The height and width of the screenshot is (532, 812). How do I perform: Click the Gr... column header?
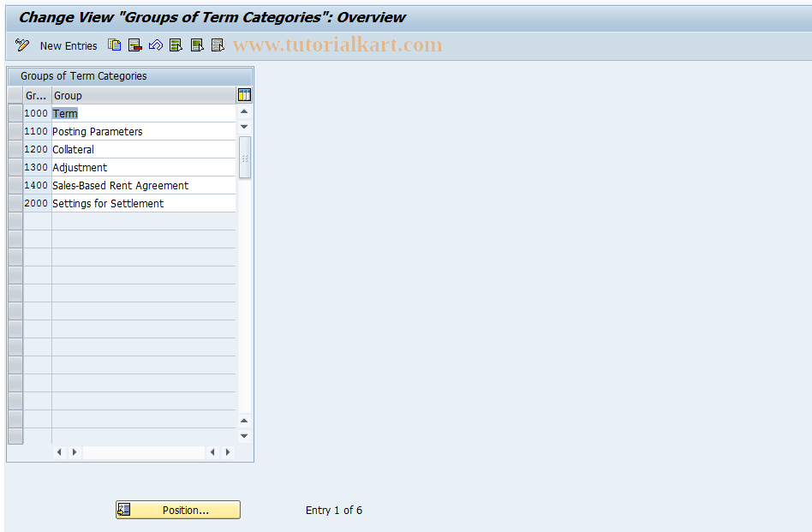pos(37,95)
